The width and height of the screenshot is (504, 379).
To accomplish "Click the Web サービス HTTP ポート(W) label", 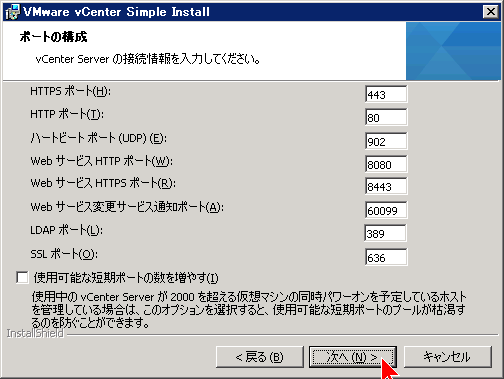I will click(x=102, y=161).
